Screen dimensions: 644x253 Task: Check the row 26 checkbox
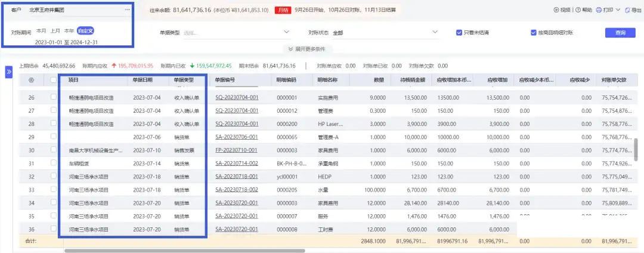54,97
